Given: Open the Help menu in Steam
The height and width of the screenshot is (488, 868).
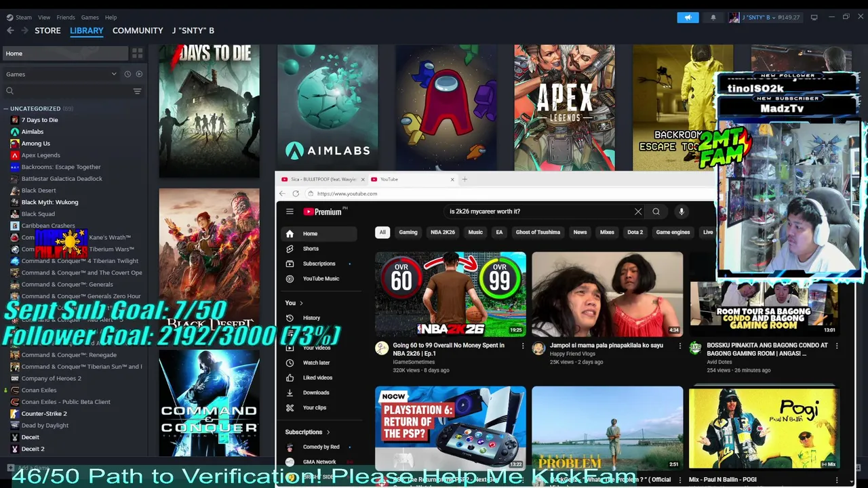Looking at the screenshot, I should [111, 18].
